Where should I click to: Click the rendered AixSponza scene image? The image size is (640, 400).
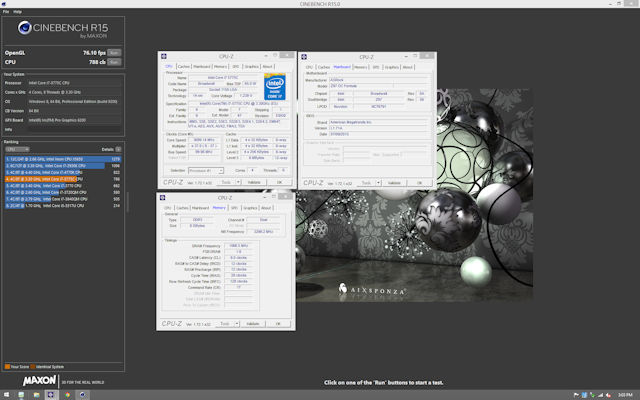click(x=414, y=195)
